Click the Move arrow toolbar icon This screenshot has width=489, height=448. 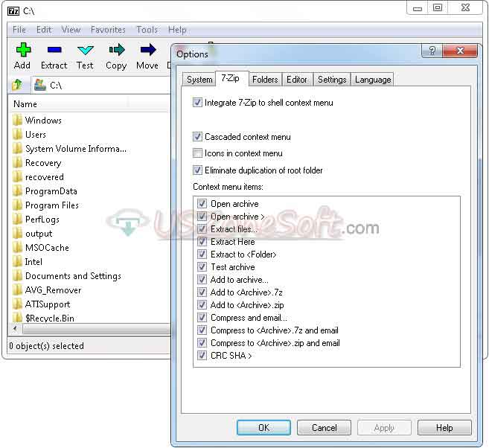(148, 50)
